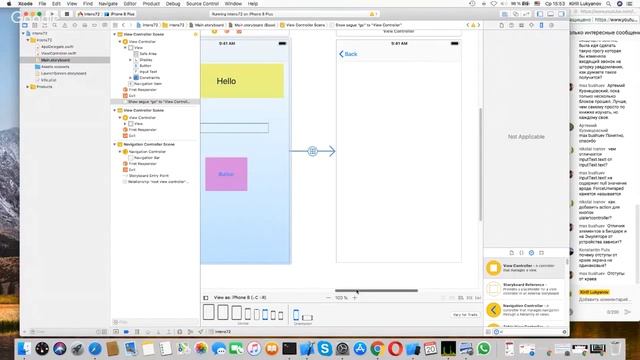Collapse the first View Controller Scene
Viewport: 640px width, 360px height.
pyautogui.click(x=115, y=34)
